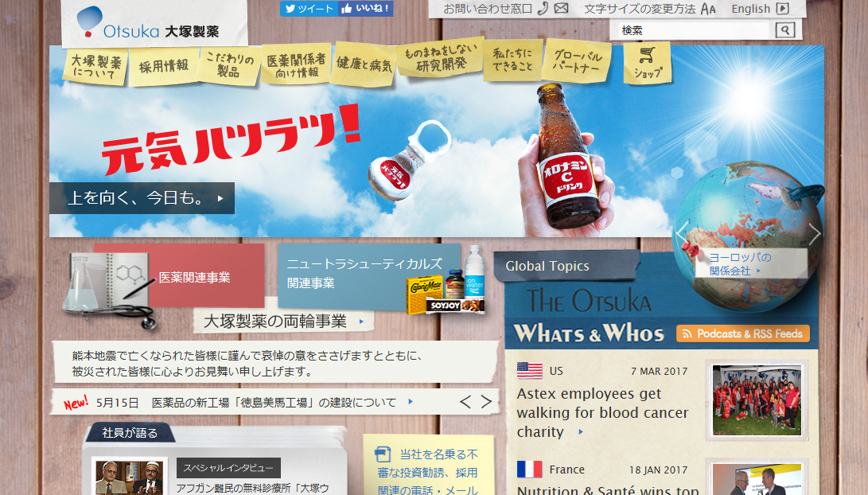Image resolution: width=868 pixels, height=495 pixels.
Task: Open Astex employees charity walk article
Action: click(602, 412)
